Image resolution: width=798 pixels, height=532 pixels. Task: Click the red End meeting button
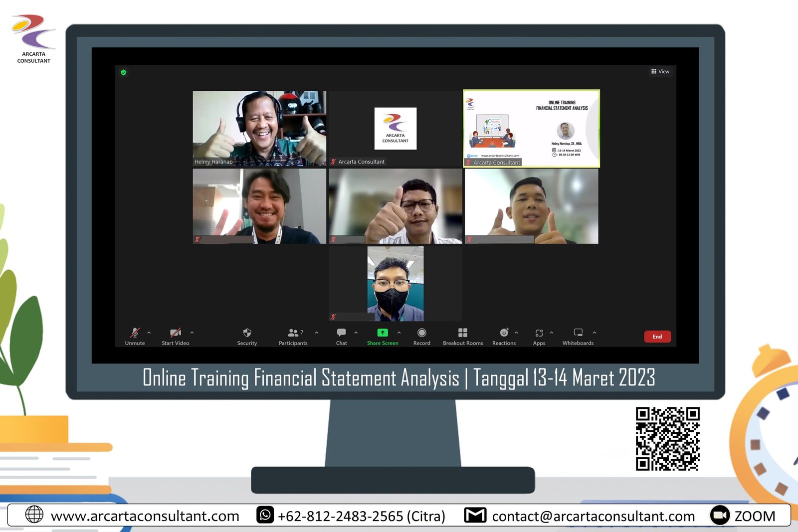click(x=657, y=337)
